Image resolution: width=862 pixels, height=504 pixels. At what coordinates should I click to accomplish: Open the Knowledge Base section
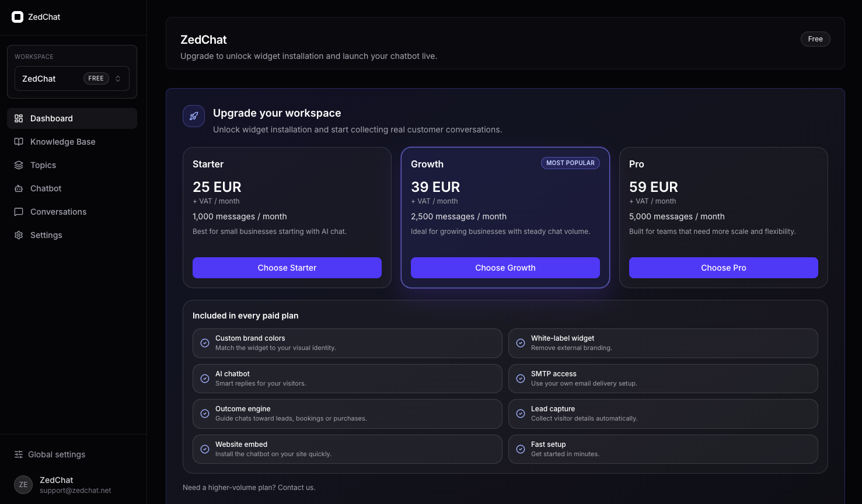coord(62,142)
